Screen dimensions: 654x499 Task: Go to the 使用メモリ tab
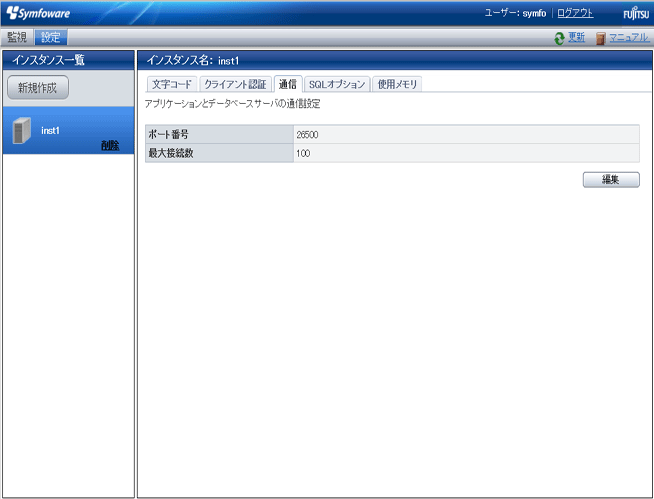point(398,84)
